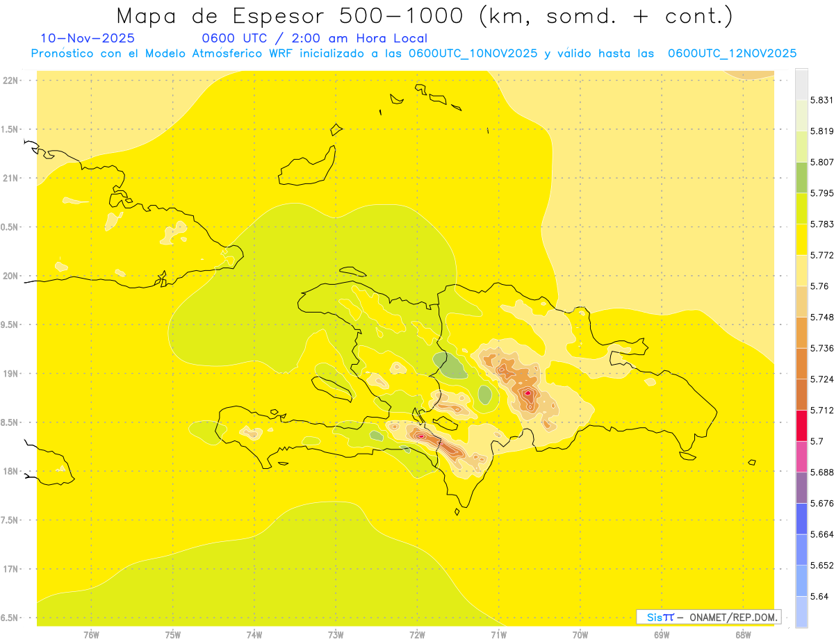This screenshot has height=644, width=834.
Task: Pick the blue legend swatch between 5.664 and 5.676
Action: point(801,519)
